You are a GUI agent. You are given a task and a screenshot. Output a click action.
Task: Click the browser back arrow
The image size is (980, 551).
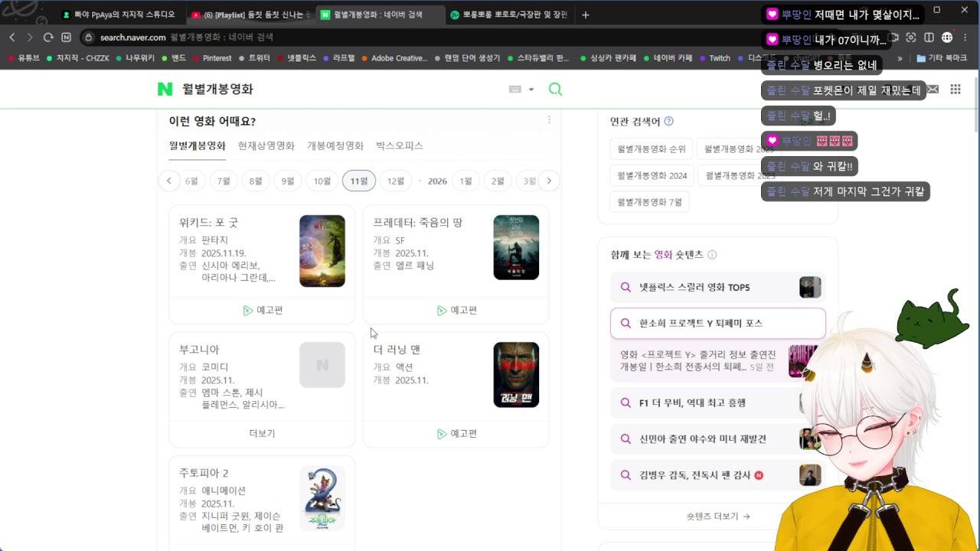click(x=11, y=37)
